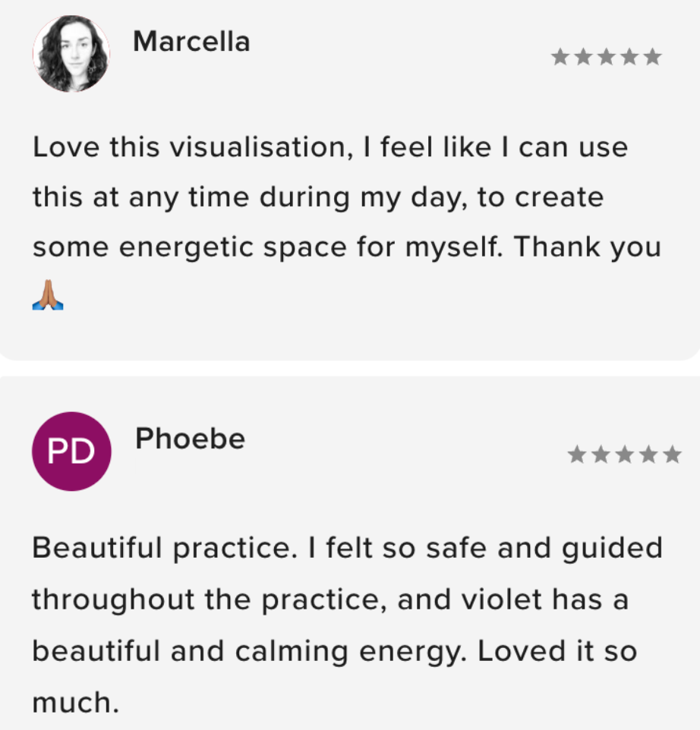This screenshot has height=730, width=700.
Task: Open Marcella's profile photo
Action: (x=71, y=53)
